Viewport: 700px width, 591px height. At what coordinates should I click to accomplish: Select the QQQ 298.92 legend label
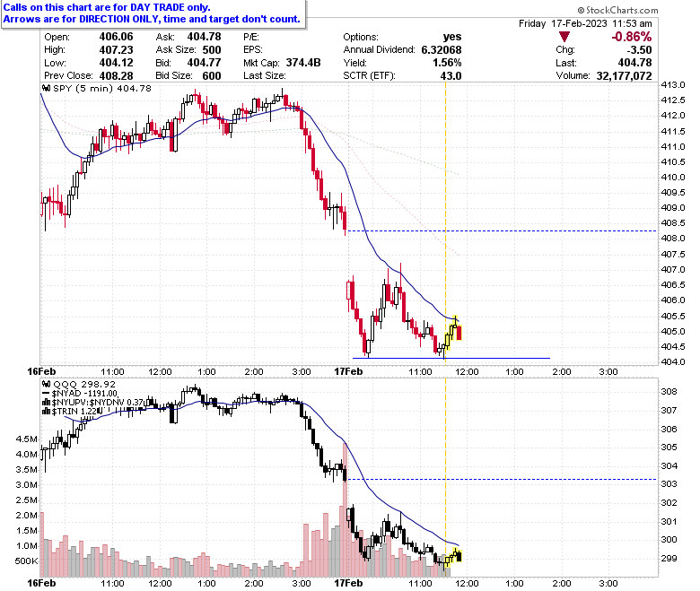84,384
